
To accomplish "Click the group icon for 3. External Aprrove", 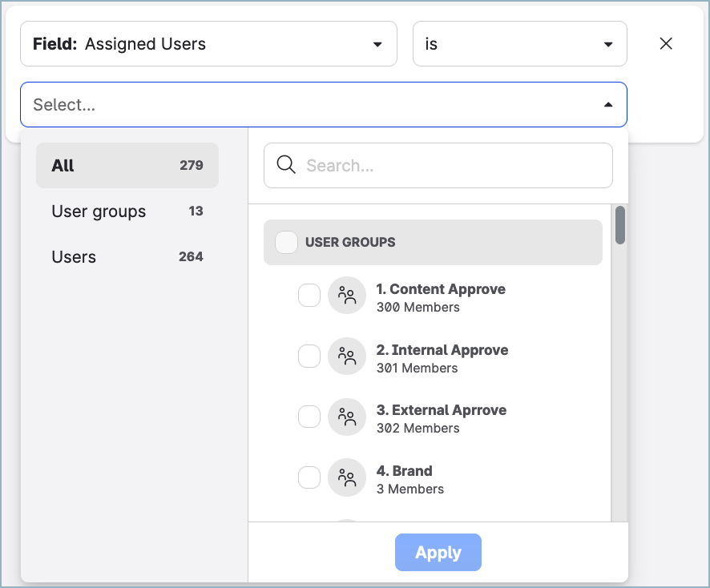I will [x=347, y=417].
